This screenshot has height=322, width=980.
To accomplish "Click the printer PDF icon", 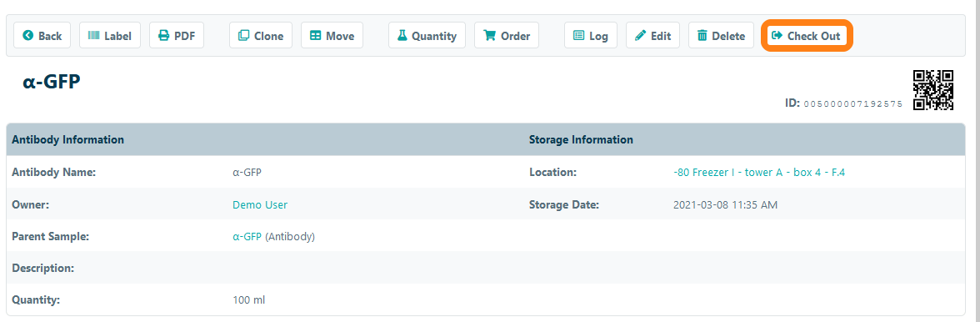I will tap(163, 36).
